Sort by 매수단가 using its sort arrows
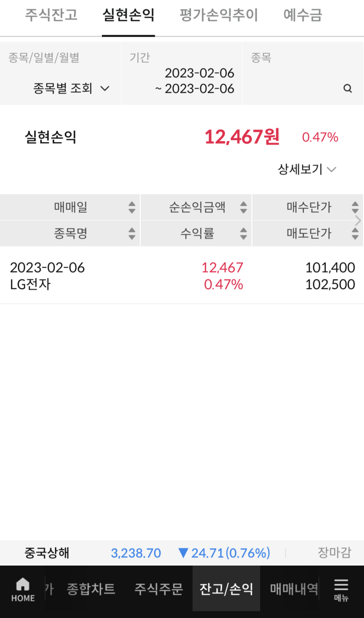364x618 pixels. 355,207
